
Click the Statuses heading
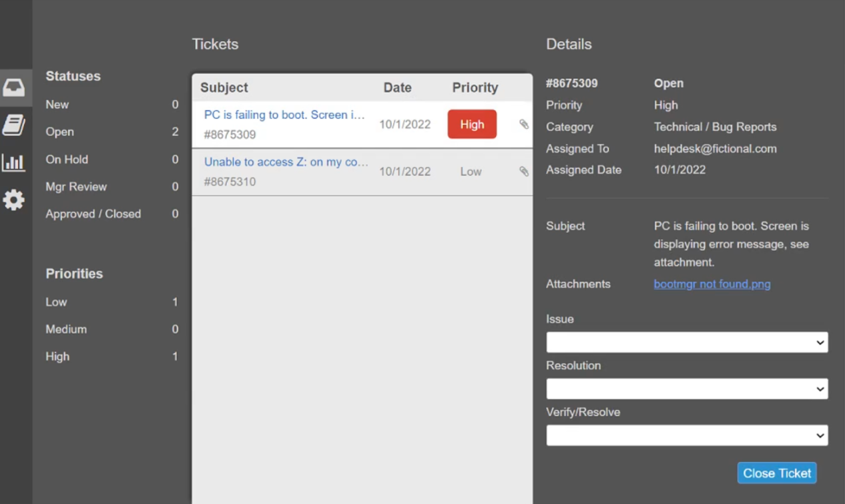73,76
